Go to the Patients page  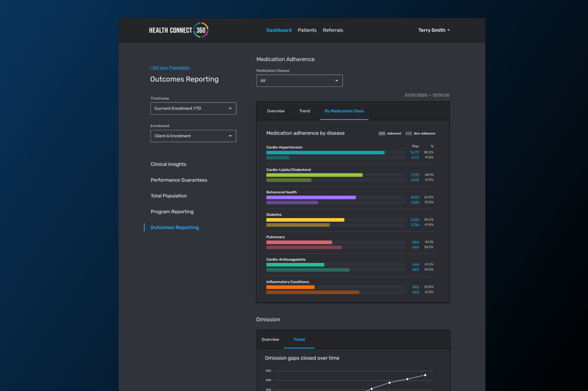(x=307, y=30)
